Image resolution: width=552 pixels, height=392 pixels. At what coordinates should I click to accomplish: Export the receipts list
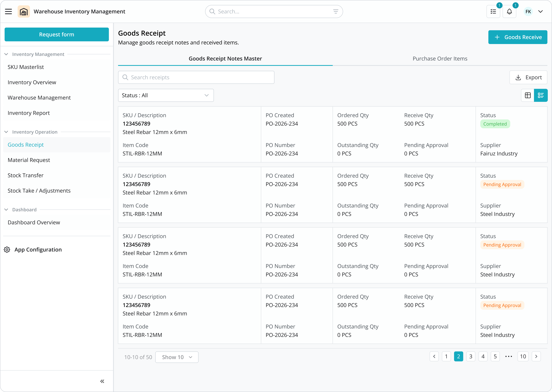click(x=528, y=78)
